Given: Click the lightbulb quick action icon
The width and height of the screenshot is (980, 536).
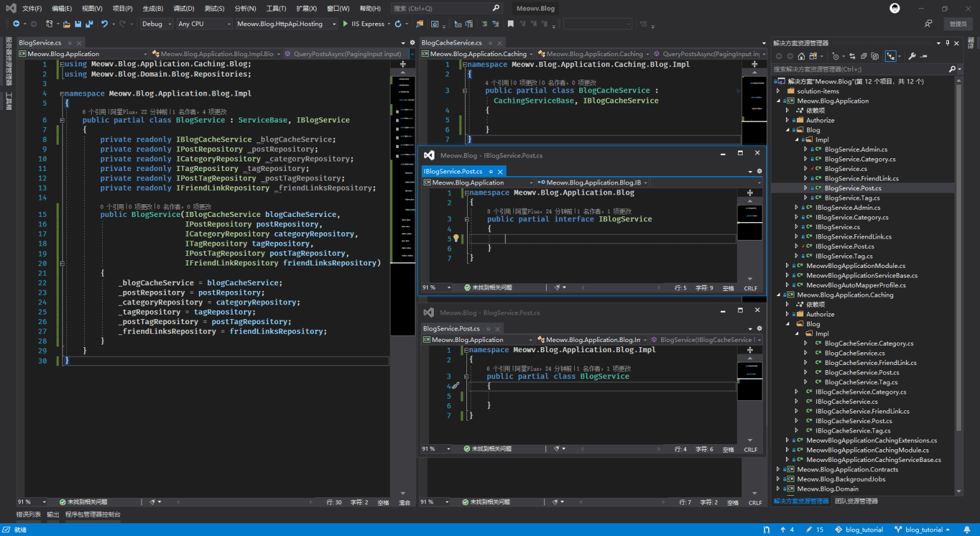Looking at the screenshot, I should coord(456,238).
